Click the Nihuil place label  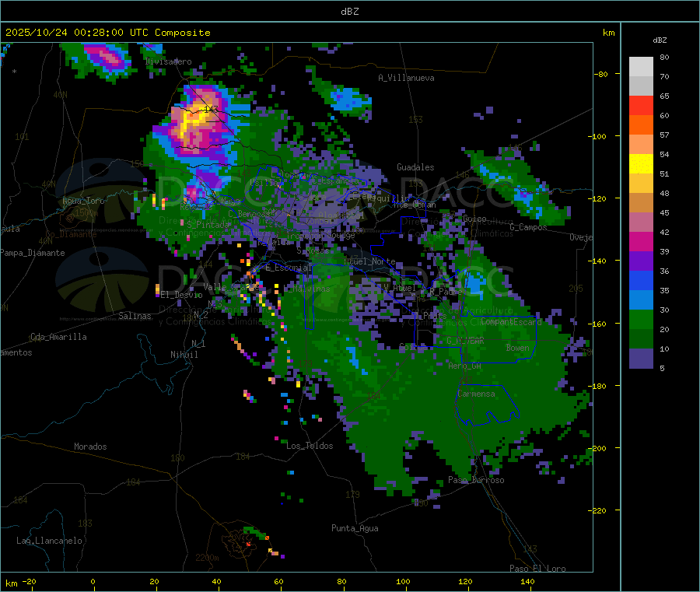click(x=184, y=355)
